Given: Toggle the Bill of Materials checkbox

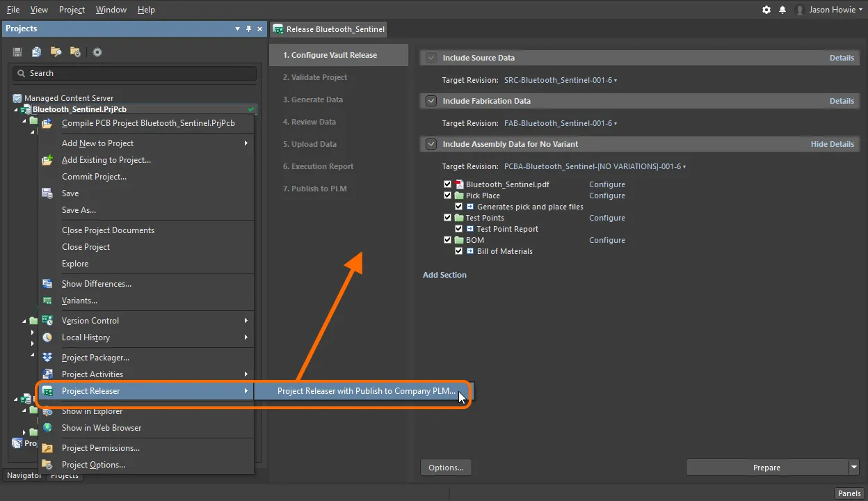Looking at the screenshot, I should point(459,251).
